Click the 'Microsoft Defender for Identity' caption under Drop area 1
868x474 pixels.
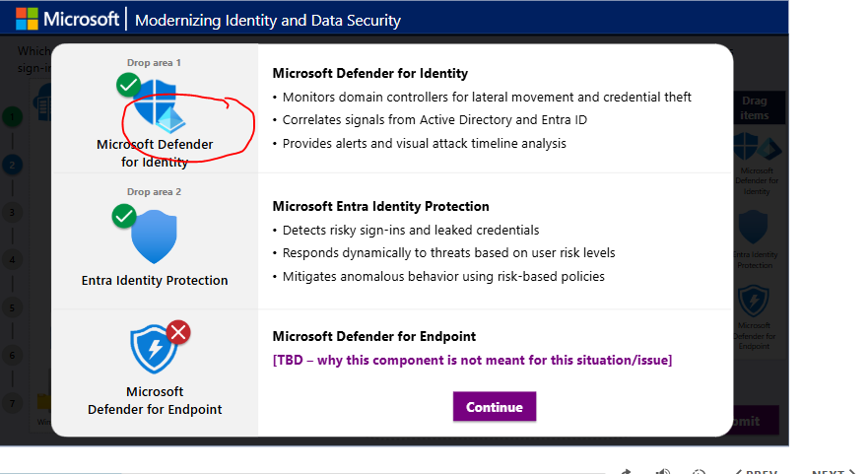point(155,153)
